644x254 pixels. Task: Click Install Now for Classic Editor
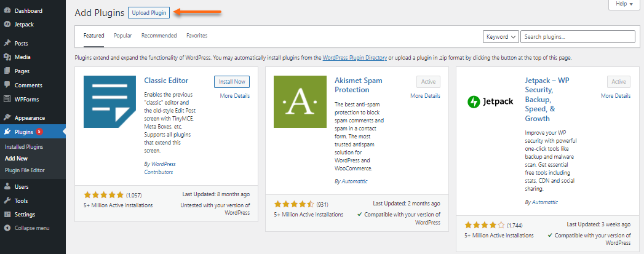click(x=232, y=82)
